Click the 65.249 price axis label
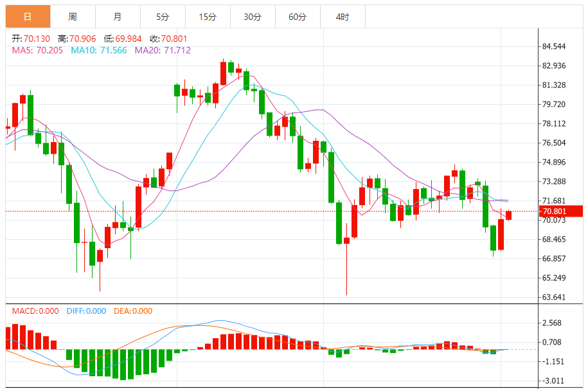This screenshot has width=588, height=389. coord(554,278)
